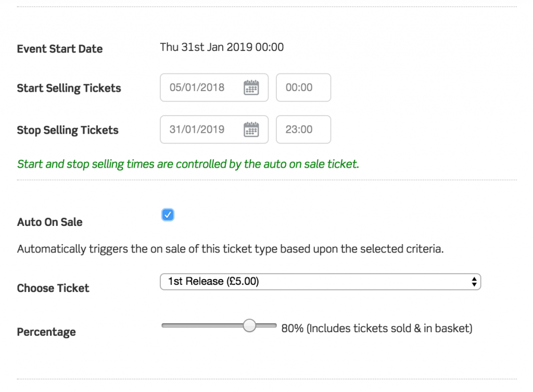Click the Choose Ticket label
The width and height of the screenshot is (533, 392).
tap(53, 288)
